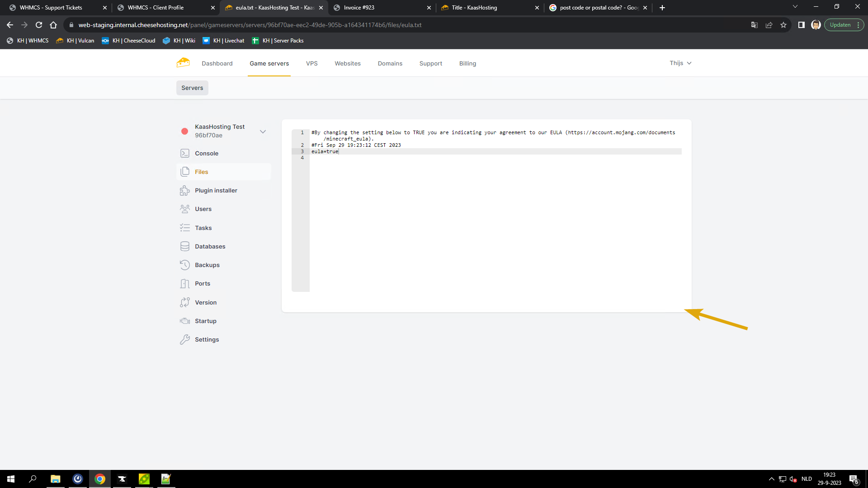The width and height of the screenshot is (868, 488).
Task: Click the KaasHosting cheese logo
Action: click(x=183, y=63)
